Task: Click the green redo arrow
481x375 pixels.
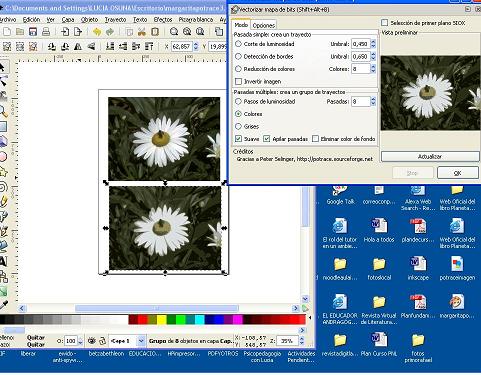Action: coord(110,32)
